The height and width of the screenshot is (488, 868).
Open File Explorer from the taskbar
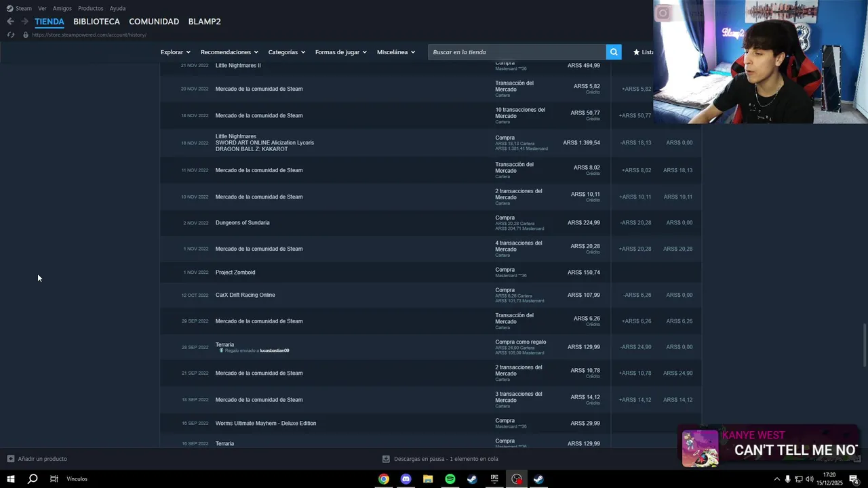428,479
